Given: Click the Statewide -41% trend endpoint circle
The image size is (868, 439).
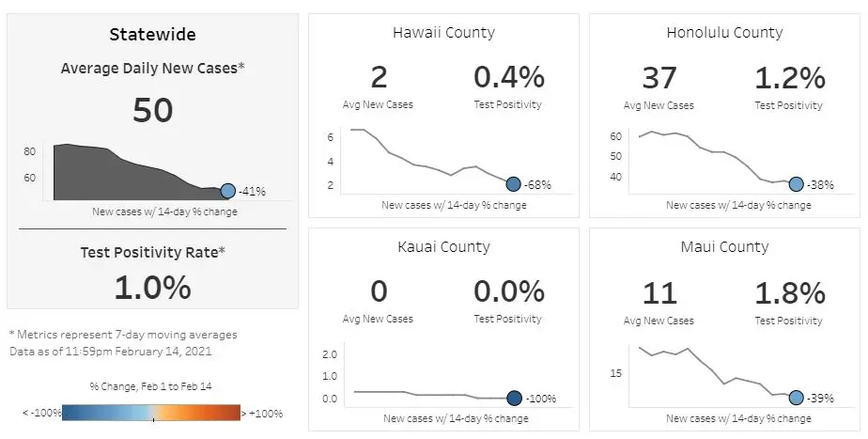Looking at the screenshot, I should 227,191.
